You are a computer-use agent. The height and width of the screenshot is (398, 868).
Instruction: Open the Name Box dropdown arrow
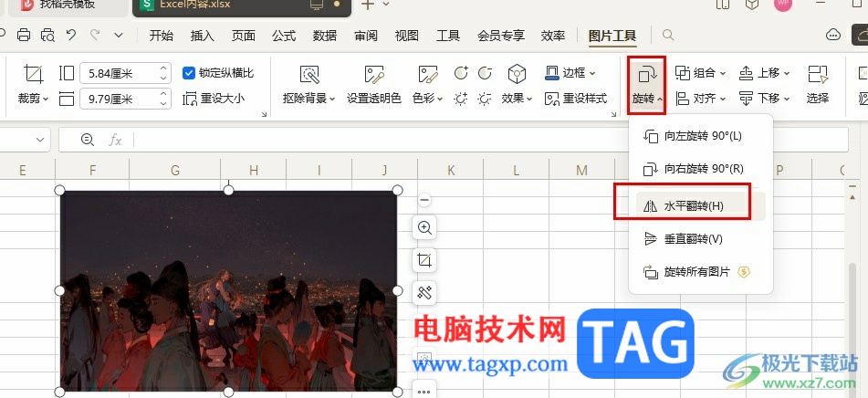tap(40, 140)
